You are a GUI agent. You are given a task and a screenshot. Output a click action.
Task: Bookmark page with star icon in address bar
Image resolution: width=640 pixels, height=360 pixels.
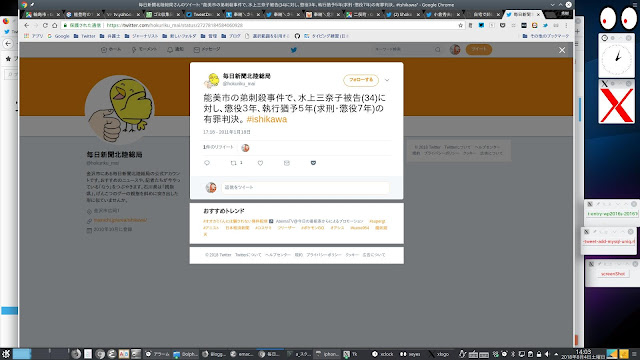(x=460, y=25)
